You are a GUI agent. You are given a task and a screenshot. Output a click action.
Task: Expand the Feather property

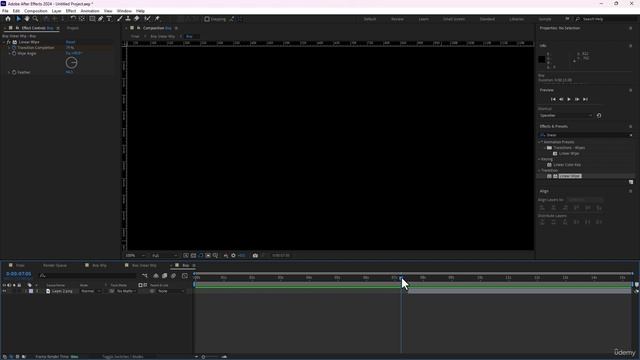(x=9, y=72)
